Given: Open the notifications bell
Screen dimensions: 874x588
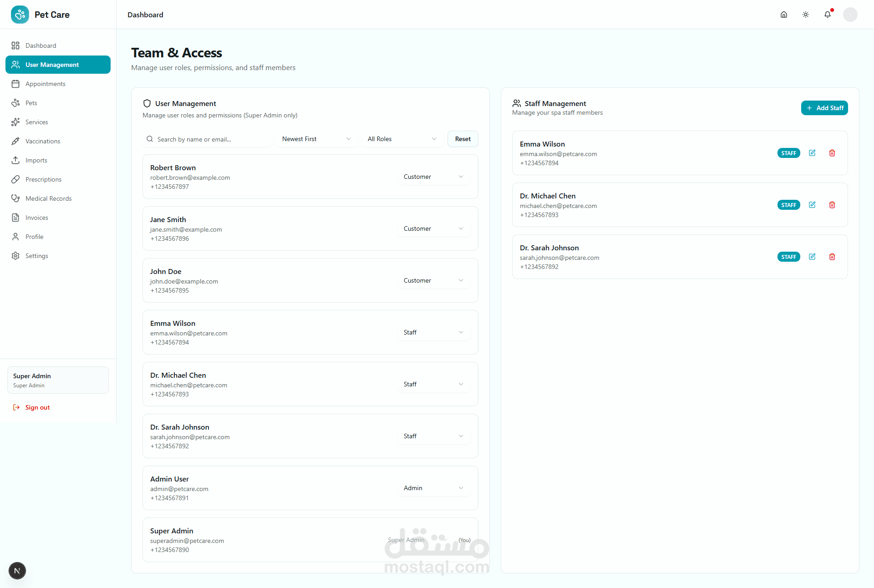Looking at the screenshot, I should click(x=828, y=15).
